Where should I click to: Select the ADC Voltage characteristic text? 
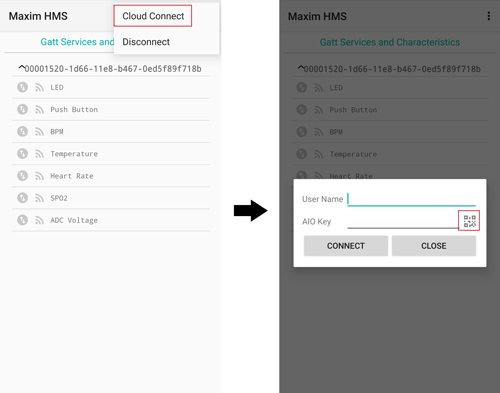[x=74, y=220]
